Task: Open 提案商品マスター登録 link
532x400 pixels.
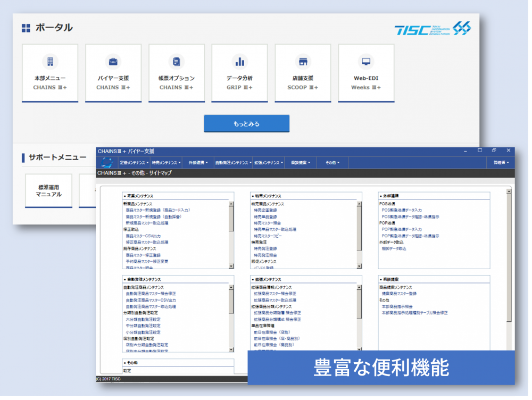Action: [400, 294]
